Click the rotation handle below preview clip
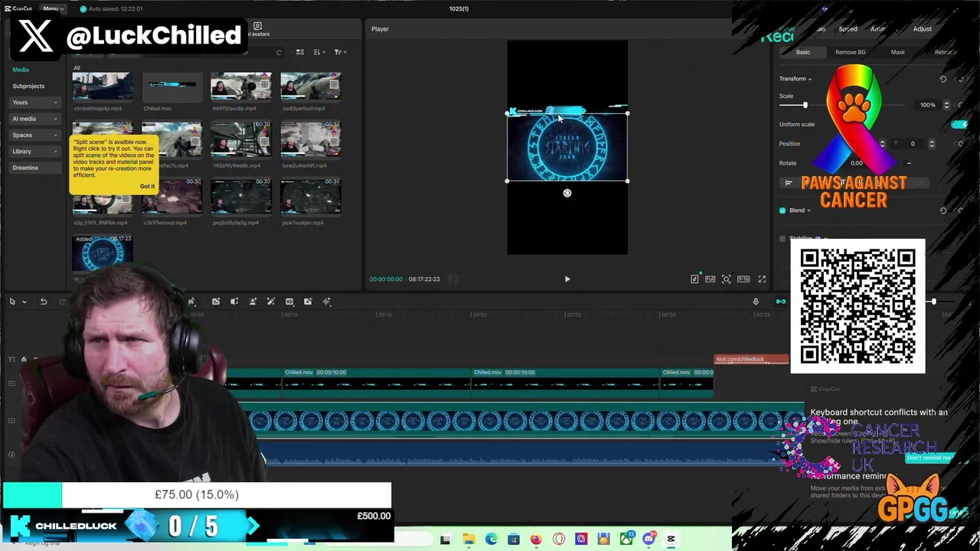 pos(567,193)
